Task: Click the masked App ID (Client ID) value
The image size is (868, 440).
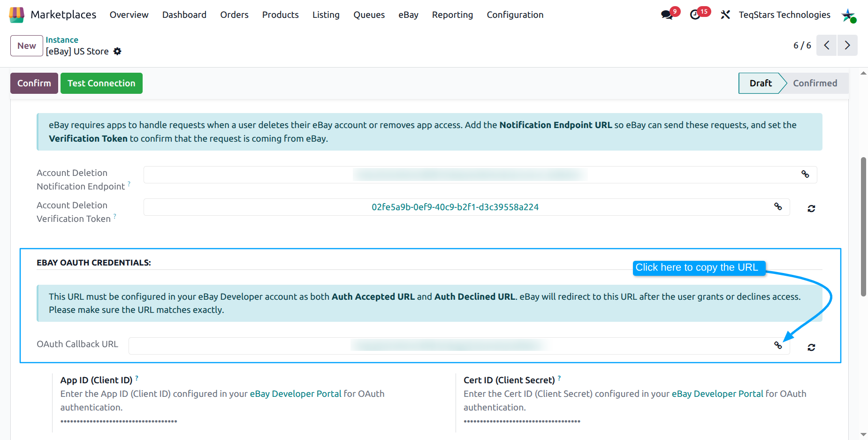Action: click(119, 421)
